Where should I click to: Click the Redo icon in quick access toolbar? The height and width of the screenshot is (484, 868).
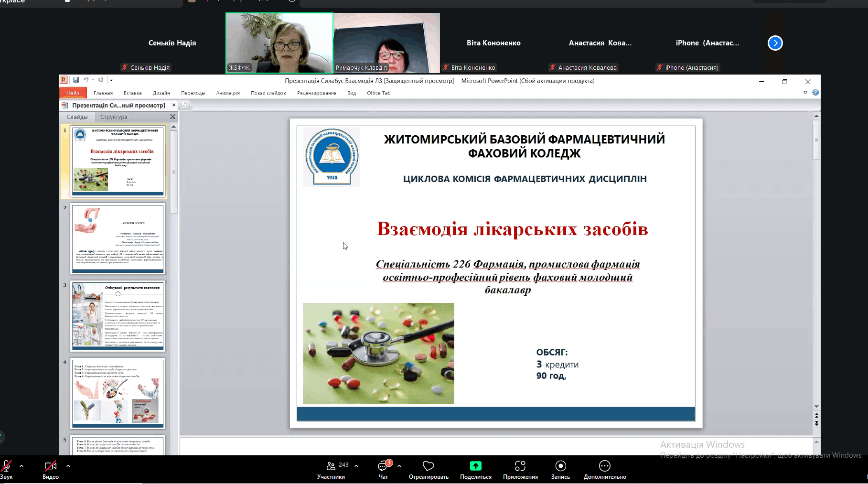101,80
